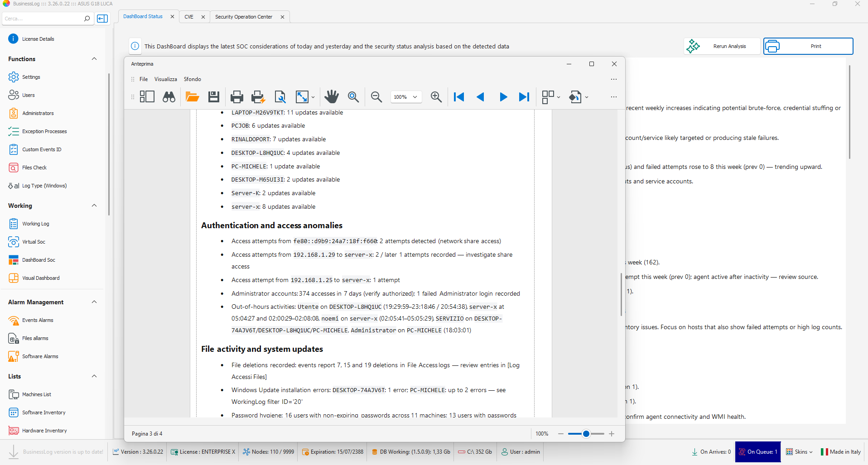
Task: Click the floppy disk save icon
Action: coord(214,97)
